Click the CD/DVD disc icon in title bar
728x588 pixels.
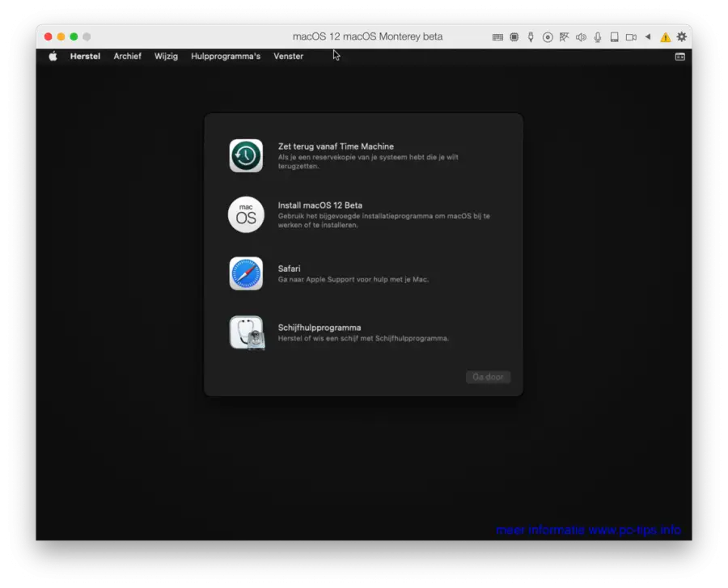pyautogui.click(x=548, y=37)
